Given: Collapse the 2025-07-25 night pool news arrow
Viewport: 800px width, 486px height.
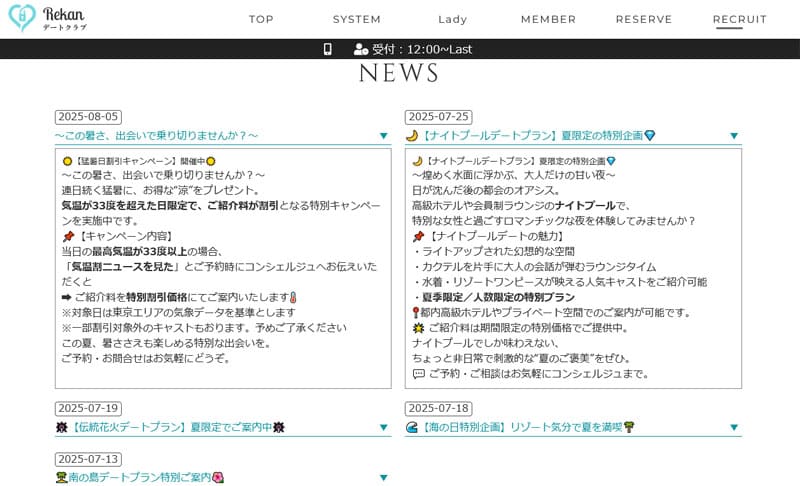Looking at the screenshot, I should [x=734, y=136].
